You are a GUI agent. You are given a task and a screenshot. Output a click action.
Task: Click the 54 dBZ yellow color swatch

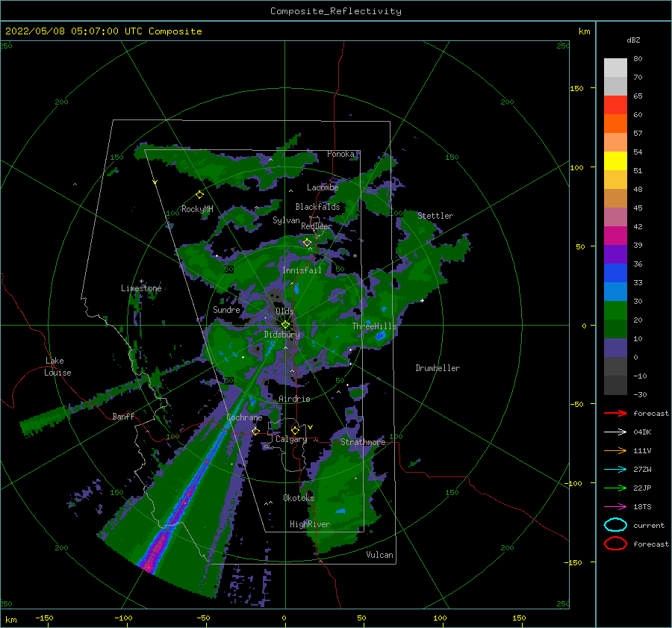click(615, 161)
